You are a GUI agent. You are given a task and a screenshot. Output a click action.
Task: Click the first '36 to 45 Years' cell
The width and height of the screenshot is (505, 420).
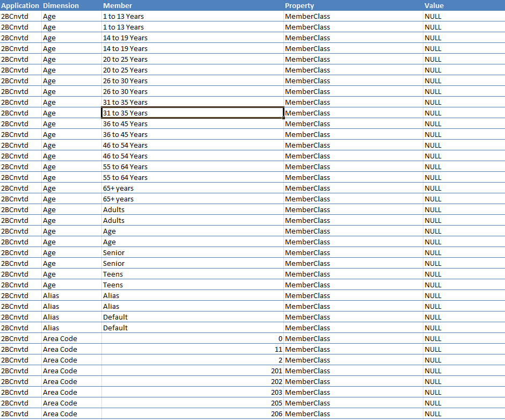(x=193, y=124)
